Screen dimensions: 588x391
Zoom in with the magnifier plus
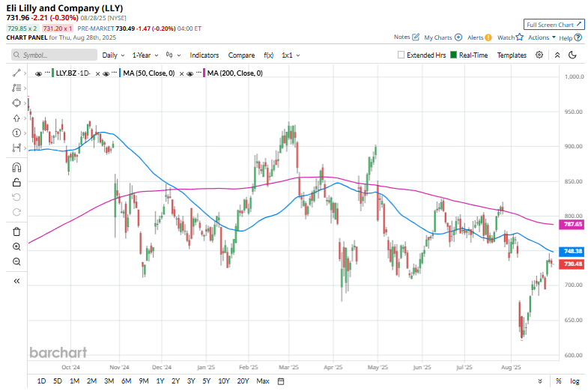[16, 246]
